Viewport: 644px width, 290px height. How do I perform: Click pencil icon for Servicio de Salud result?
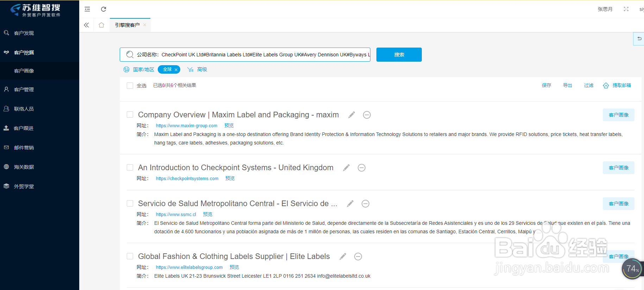pos(350,204)
